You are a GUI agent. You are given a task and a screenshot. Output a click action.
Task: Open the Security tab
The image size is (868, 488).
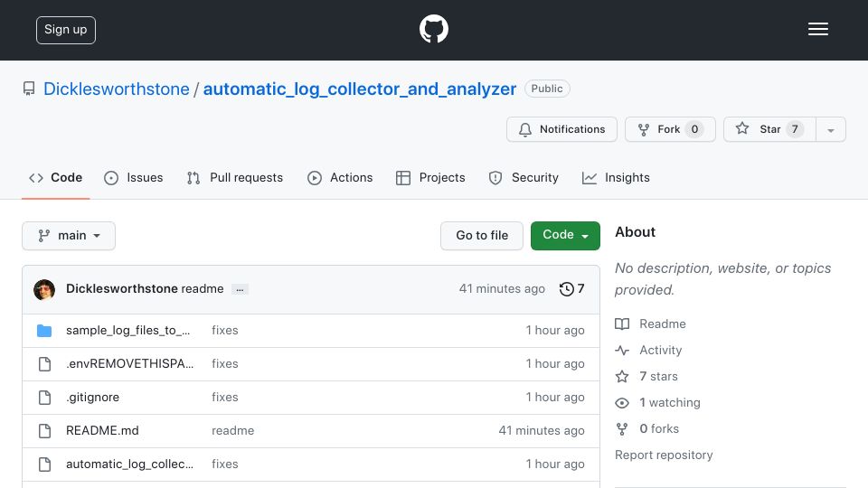[524, 178]
